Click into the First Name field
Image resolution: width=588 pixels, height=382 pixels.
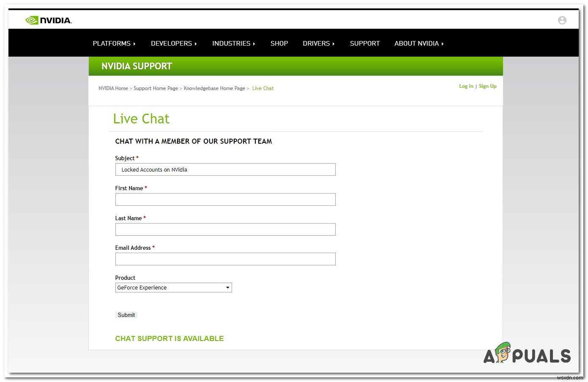225,199
